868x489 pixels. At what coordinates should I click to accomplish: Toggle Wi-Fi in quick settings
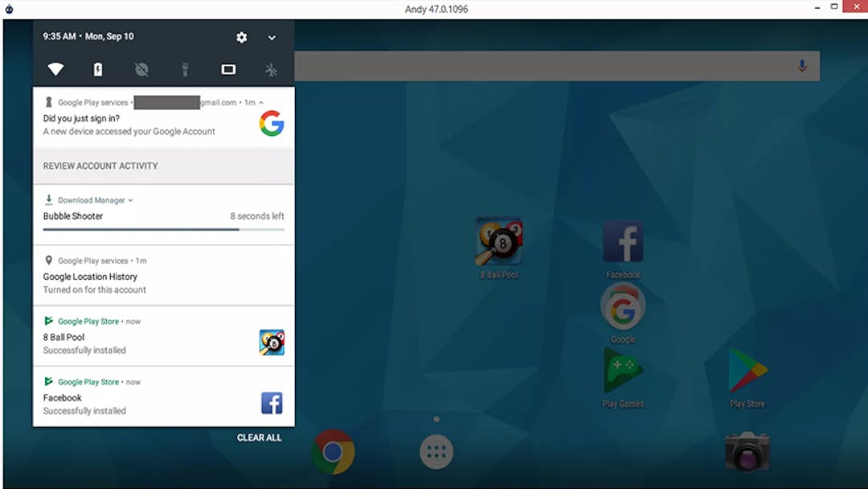pos(55,69)
